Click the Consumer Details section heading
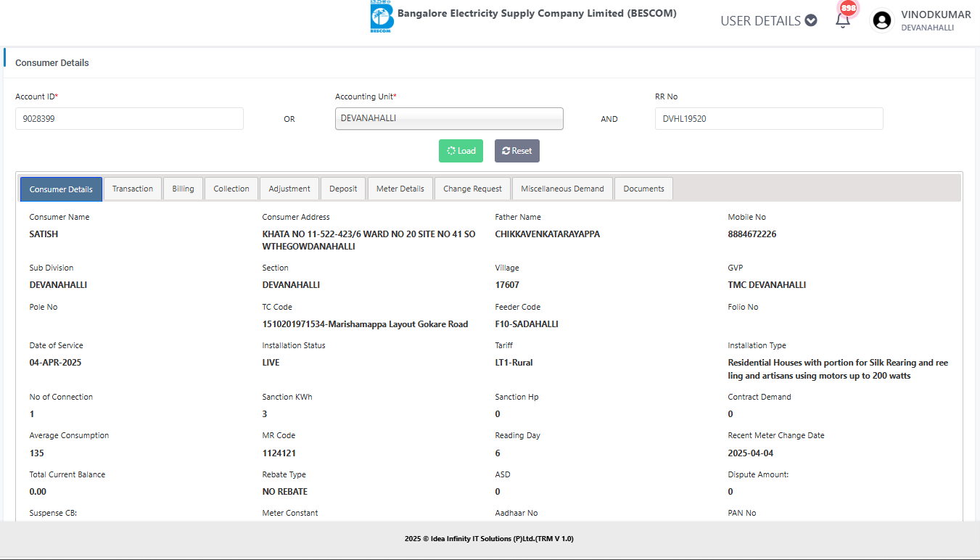 pos(52,63)
